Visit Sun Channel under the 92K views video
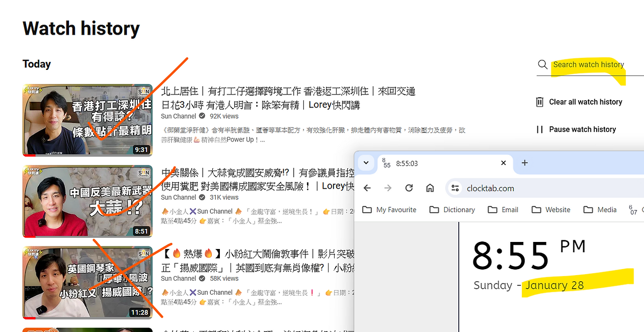 179,116
